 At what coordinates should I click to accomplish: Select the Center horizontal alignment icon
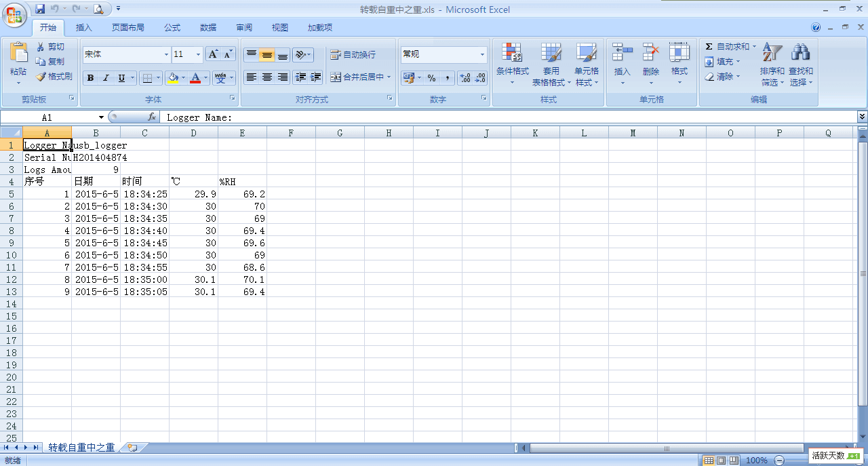(x=267, y=77)
